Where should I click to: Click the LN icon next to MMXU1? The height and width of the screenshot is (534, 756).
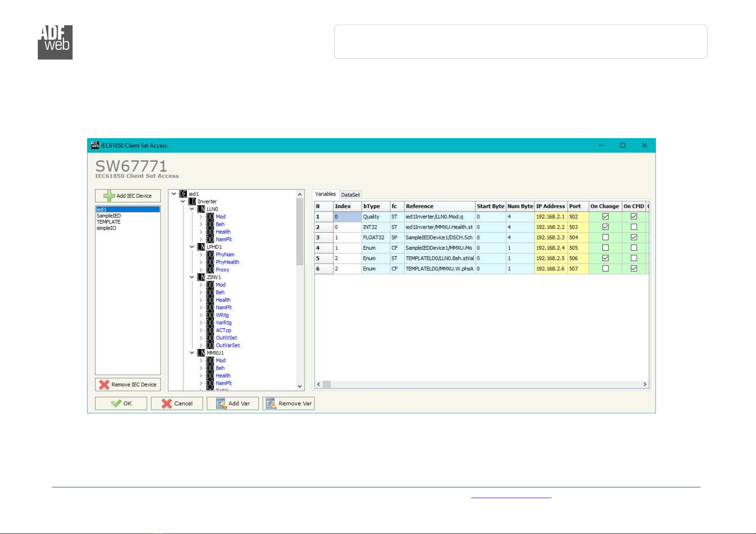pyautogui.click(x=201, y=353)
